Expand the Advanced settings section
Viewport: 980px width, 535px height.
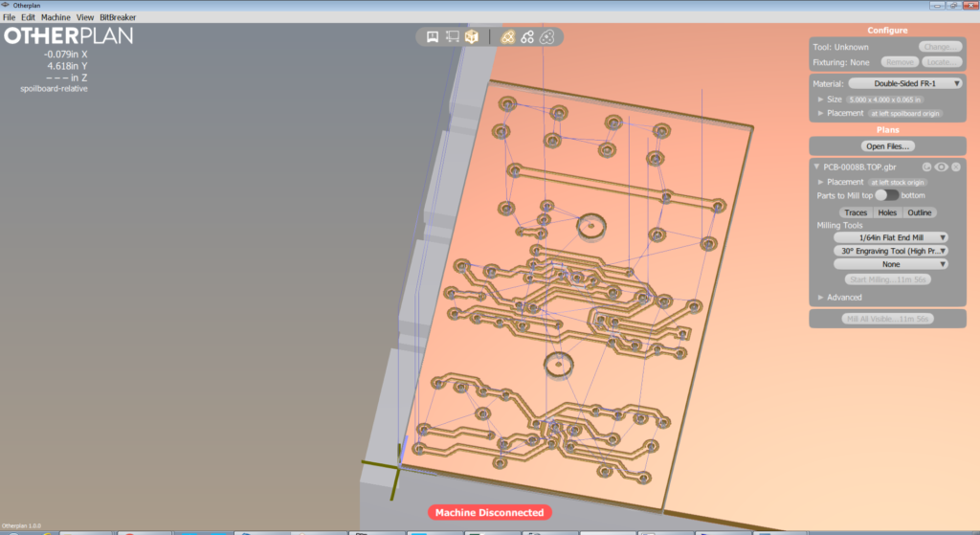820,298
